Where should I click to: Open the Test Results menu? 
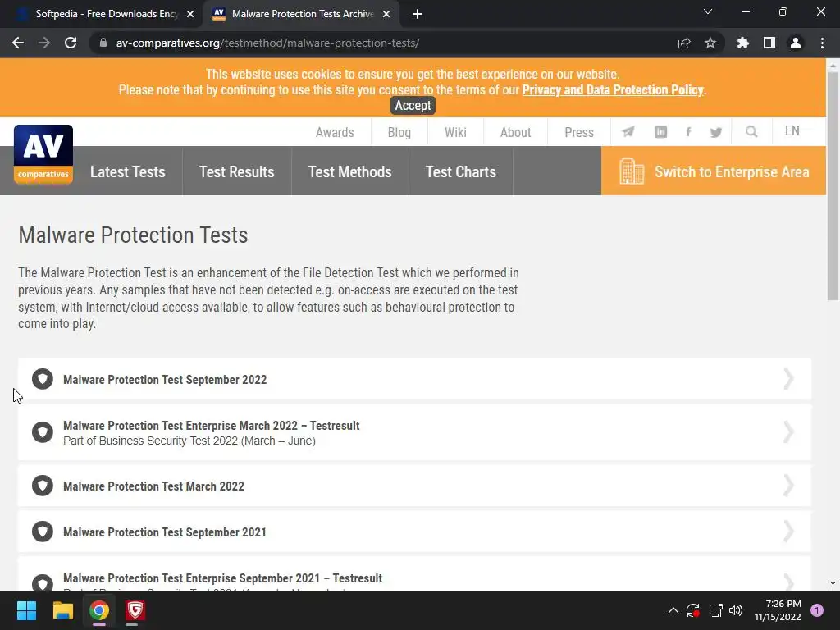coord(237,171)
